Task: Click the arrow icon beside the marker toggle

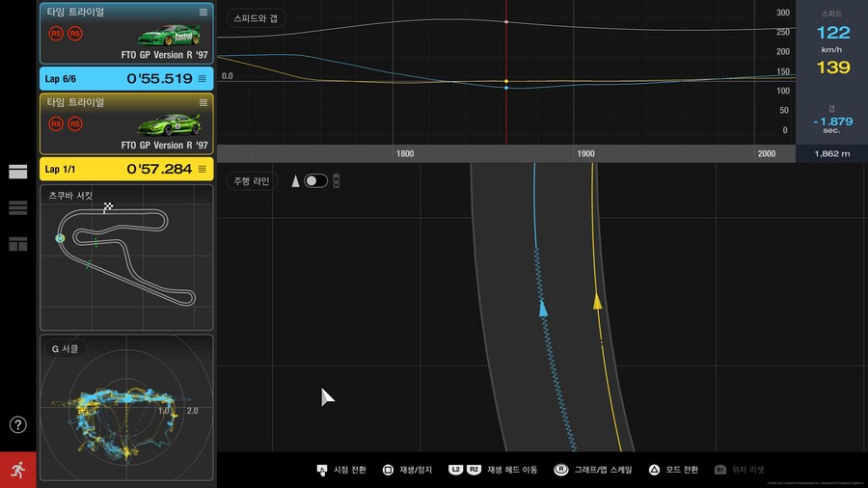Action: (295, 181)
